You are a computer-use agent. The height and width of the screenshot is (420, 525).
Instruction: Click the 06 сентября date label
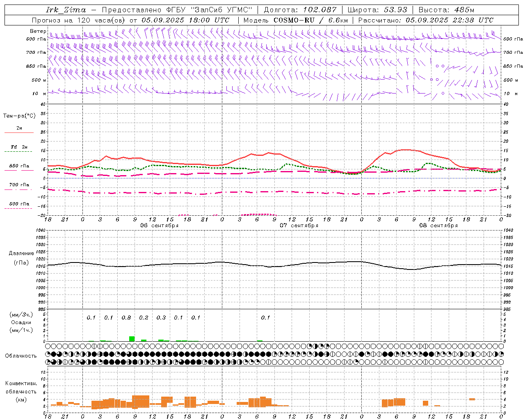point(160,226)
